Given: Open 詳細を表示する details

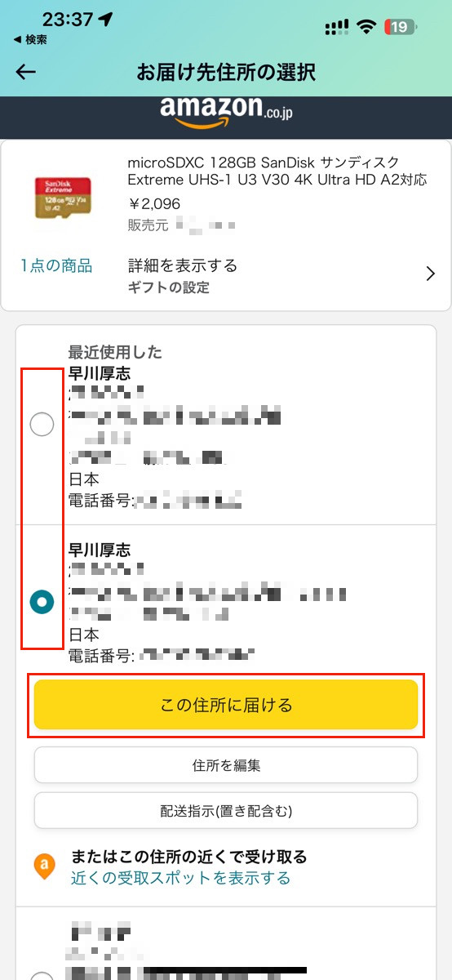Looking at the screenshot, I should (183, 265).
